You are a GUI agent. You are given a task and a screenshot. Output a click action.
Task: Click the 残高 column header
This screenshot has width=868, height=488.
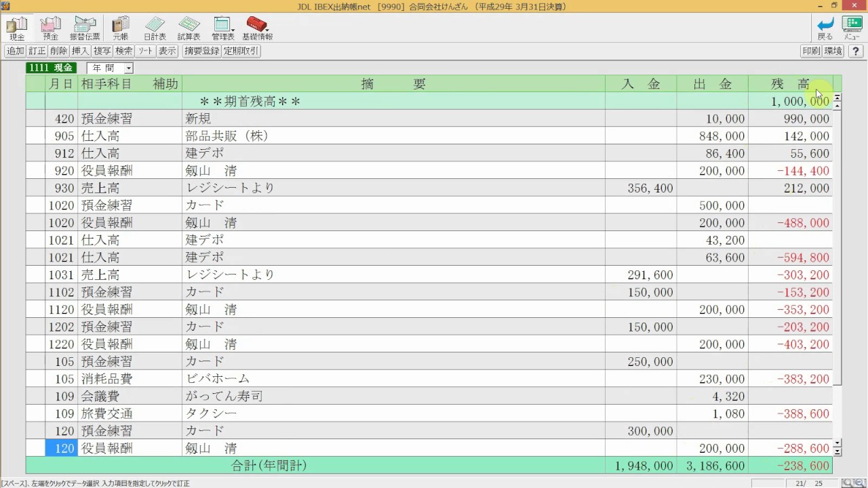pos(790,84)
